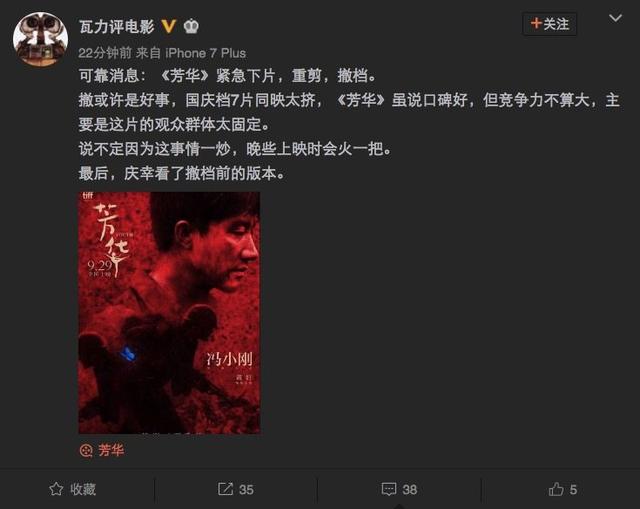The height and width of the screenshot is (509, 640).
Task: Open the 瓦力评电影 username link
Action: coord(116,27)
